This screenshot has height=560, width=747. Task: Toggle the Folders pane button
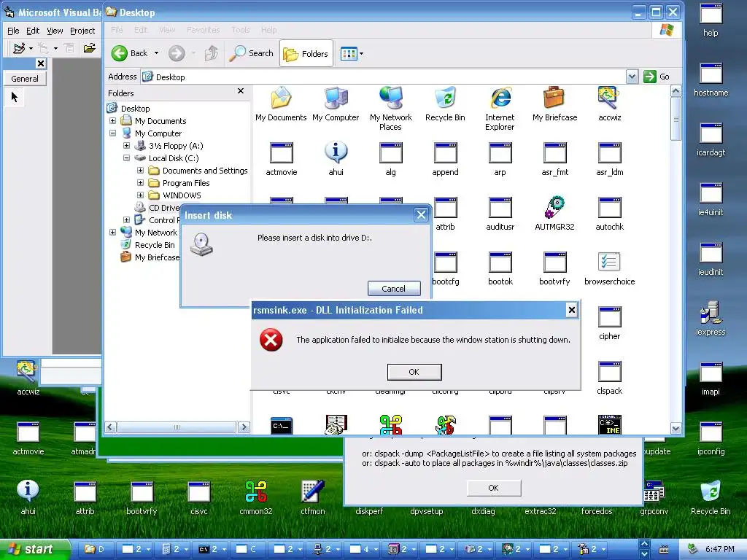click(x=306, y=54)
